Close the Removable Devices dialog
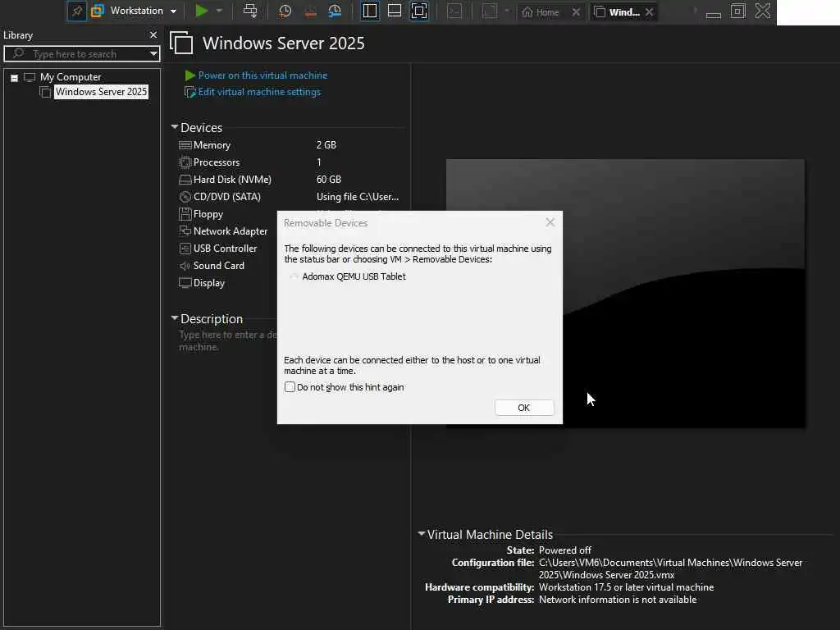The width and height of the screenshot is (840, 630). (550, 222)
